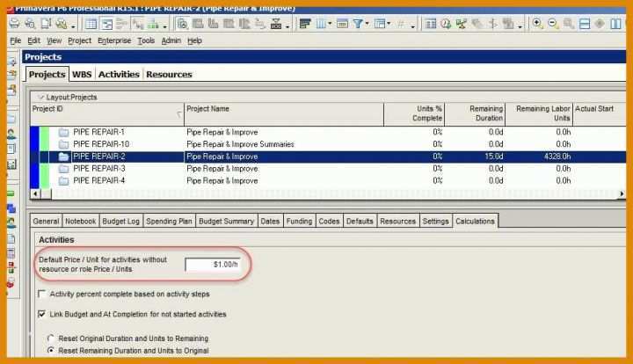The width and height of the screenshot is (633, 364).
Task: Open the print toolbar group dropdown arrow
Action: click(73, 26)
